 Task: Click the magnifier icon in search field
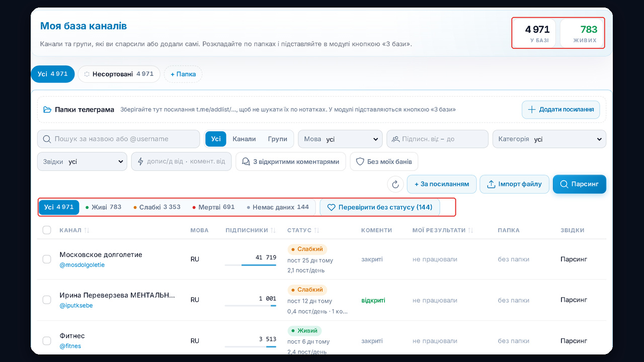[47, 139]
